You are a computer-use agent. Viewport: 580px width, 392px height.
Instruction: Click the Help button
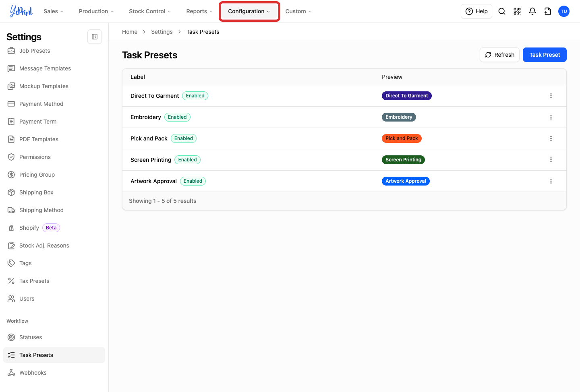coord(476,11)
